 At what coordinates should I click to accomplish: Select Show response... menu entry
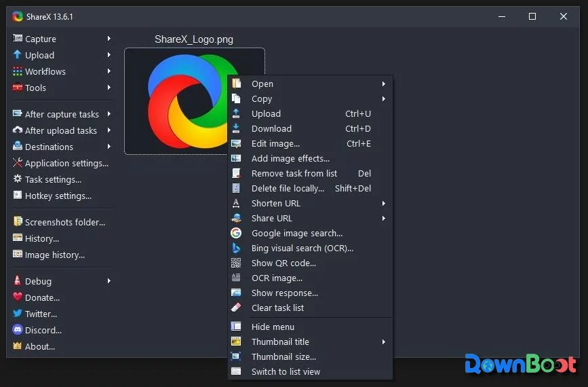point(310,293)
